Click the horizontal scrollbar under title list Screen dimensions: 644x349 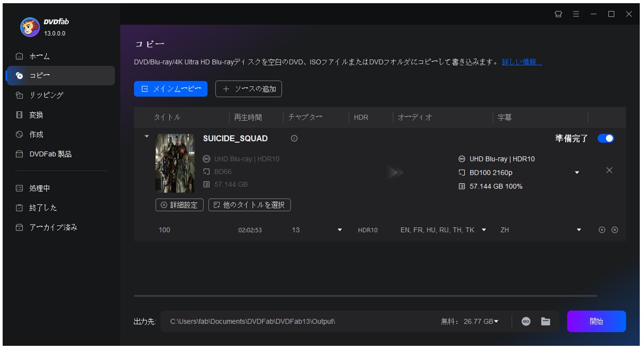pyautogui.click(x=365, y=296)
